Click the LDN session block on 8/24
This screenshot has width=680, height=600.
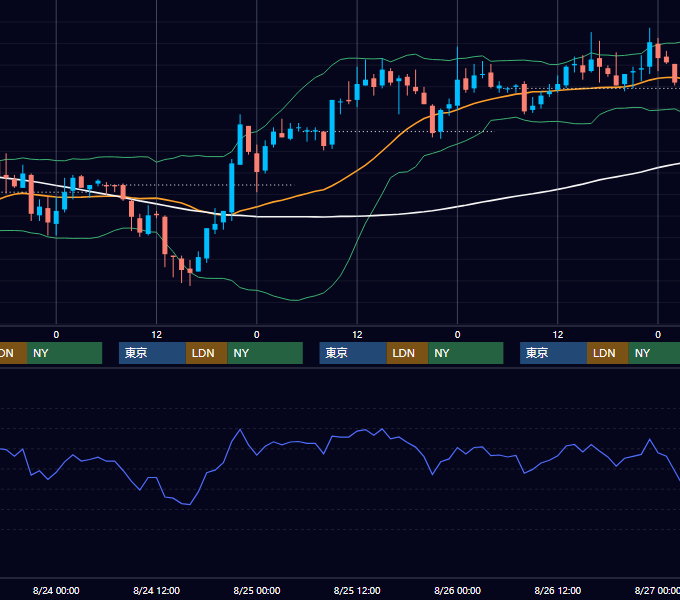(206, 353)
